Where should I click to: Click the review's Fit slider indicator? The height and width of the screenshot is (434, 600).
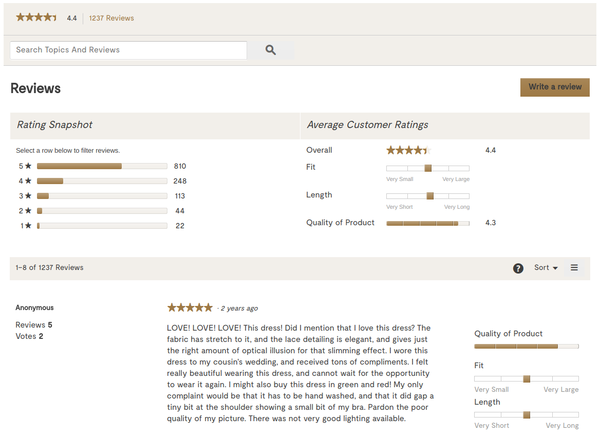(526, 379)
